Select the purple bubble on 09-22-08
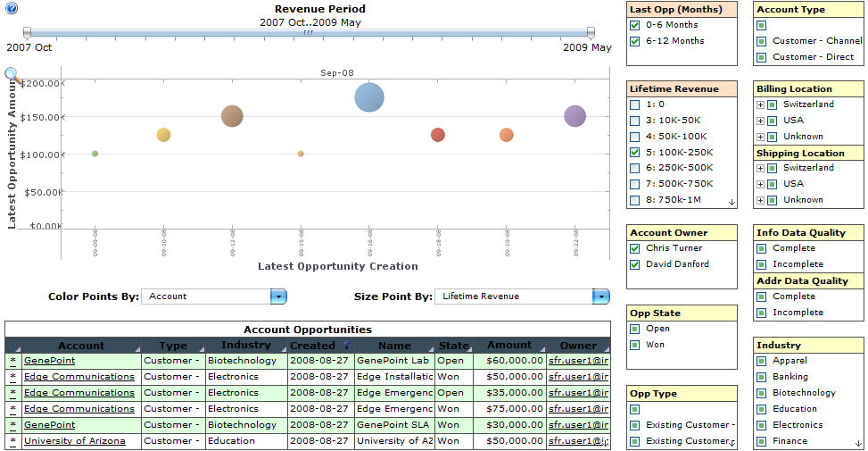The height and width of the screenshot is (451, 868). [575, 116]
